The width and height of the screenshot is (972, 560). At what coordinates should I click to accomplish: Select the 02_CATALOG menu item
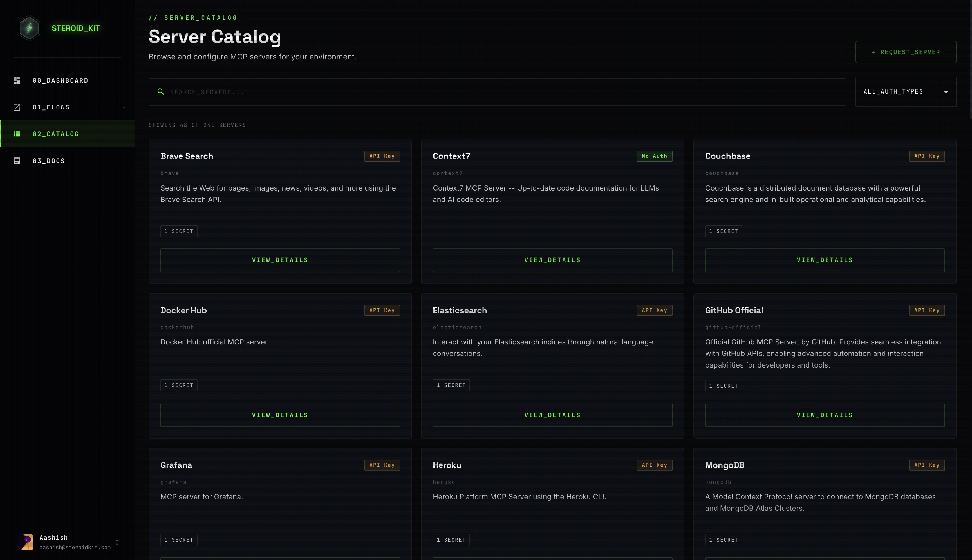click(67, 134)
